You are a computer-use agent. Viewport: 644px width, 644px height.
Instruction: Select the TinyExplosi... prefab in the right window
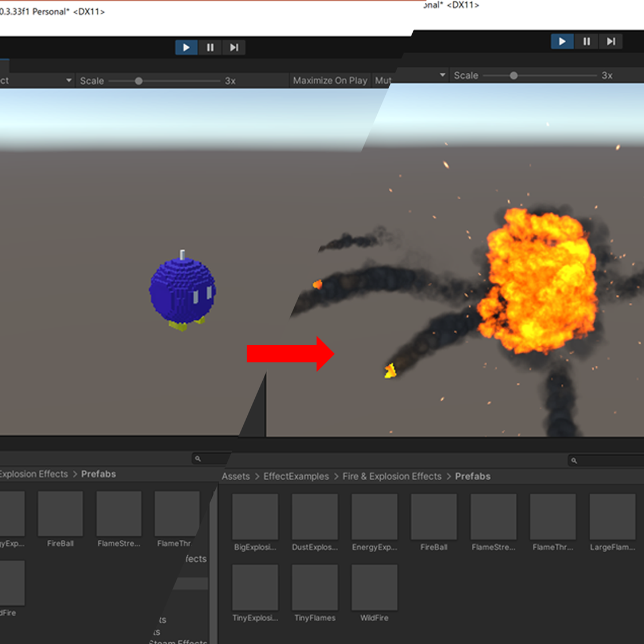coord(255,593)
